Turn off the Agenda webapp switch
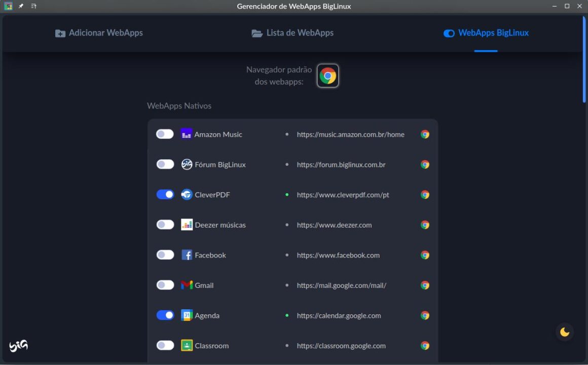 click(165, 315)
